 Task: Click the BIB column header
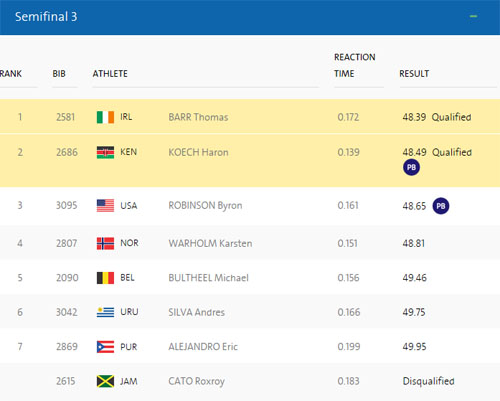[59, 73]
